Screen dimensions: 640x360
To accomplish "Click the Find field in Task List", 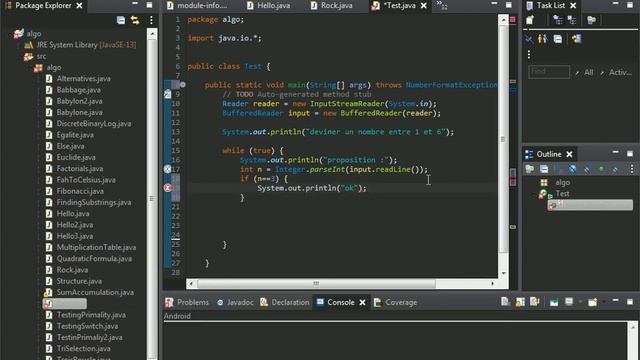I will pos(549,72).
